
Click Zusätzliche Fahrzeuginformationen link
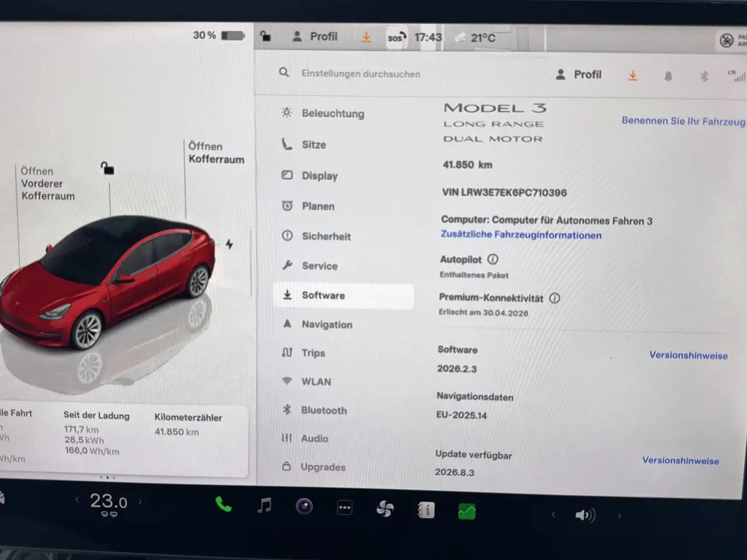point(521,235)
